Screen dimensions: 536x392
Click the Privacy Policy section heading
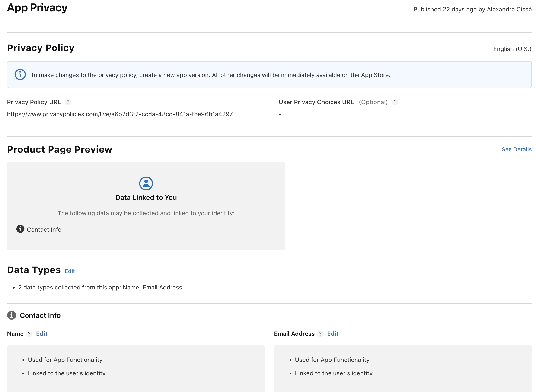point(41,48)
